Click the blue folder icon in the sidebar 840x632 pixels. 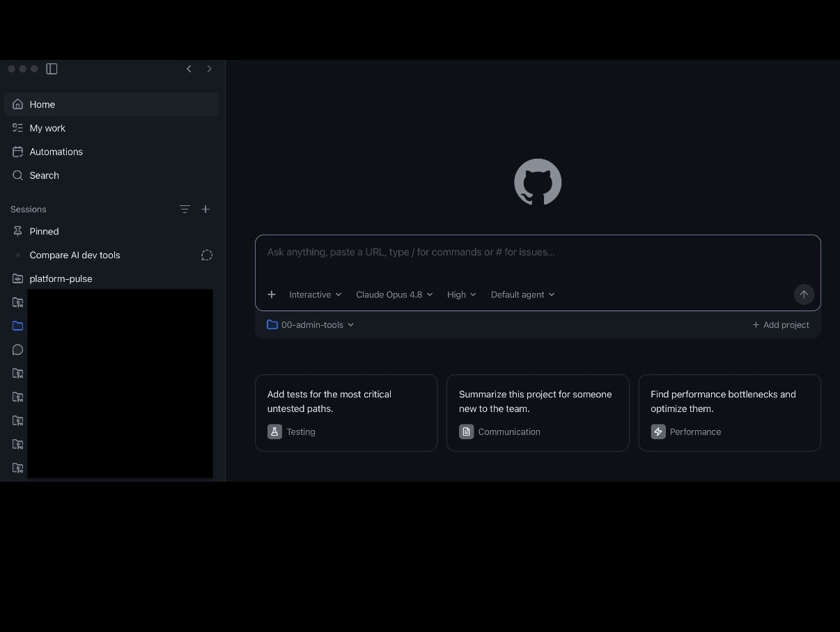tap(18, 326)
